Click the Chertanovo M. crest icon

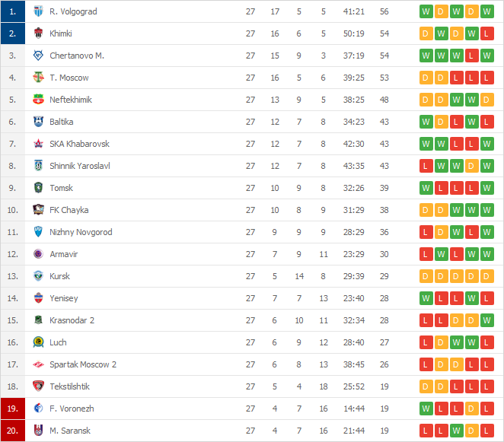pyautogui.click(x=38, y=56)
